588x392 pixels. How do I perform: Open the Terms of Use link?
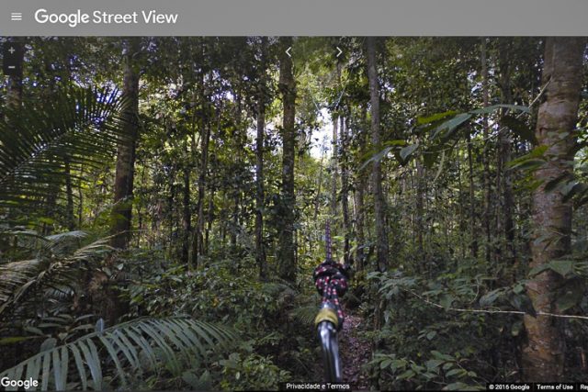(555, 386)
